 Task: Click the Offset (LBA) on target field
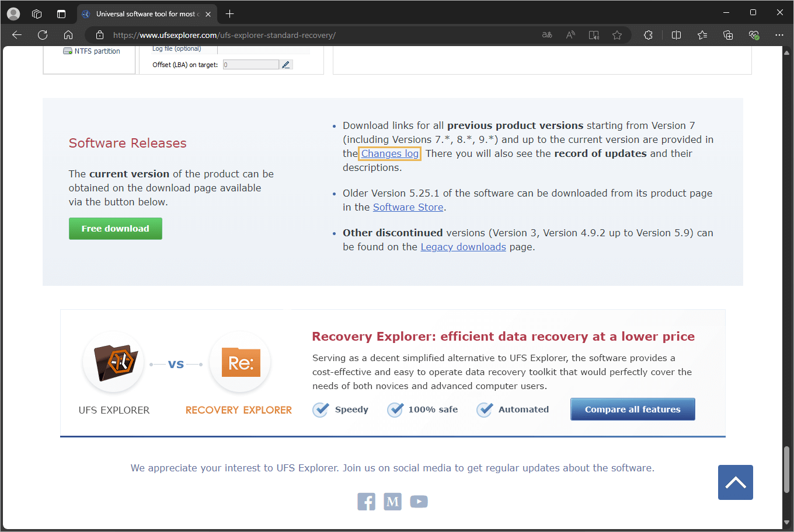click(x=251, y=65)
